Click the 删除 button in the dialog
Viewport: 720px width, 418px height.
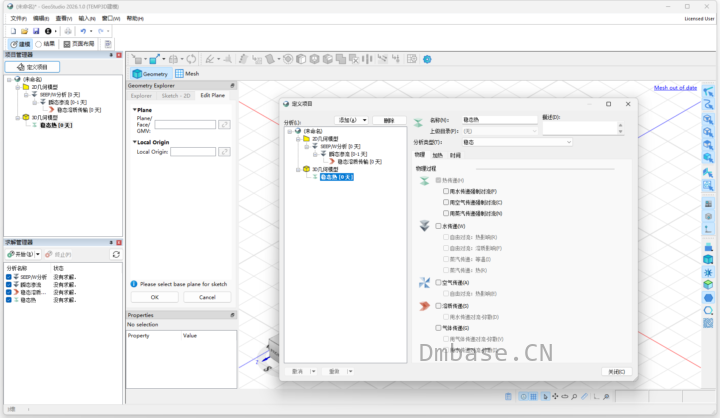click(389, 120)
